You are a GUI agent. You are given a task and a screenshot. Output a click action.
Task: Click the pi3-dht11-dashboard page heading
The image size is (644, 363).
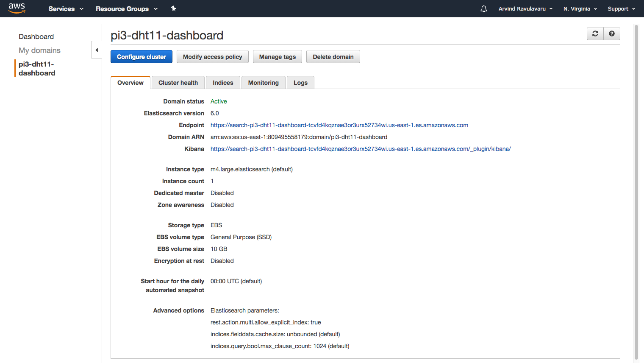[x=167, y=35]
